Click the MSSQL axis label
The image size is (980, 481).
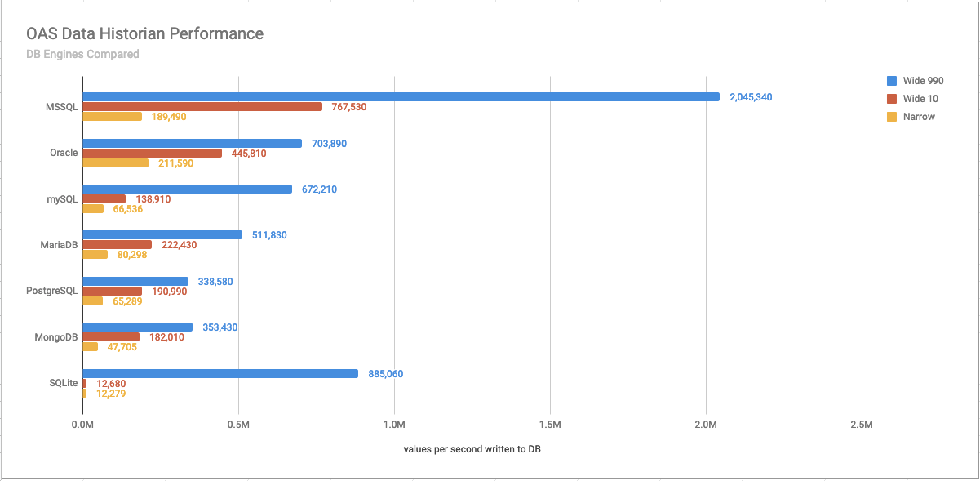tap(62, 106)
